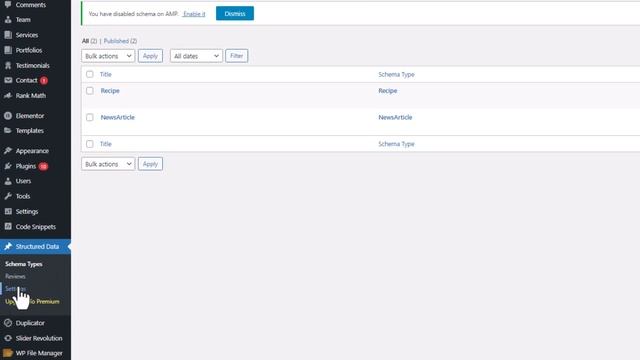Open the top Bulk actions dropdown

[x=108, y=56]
